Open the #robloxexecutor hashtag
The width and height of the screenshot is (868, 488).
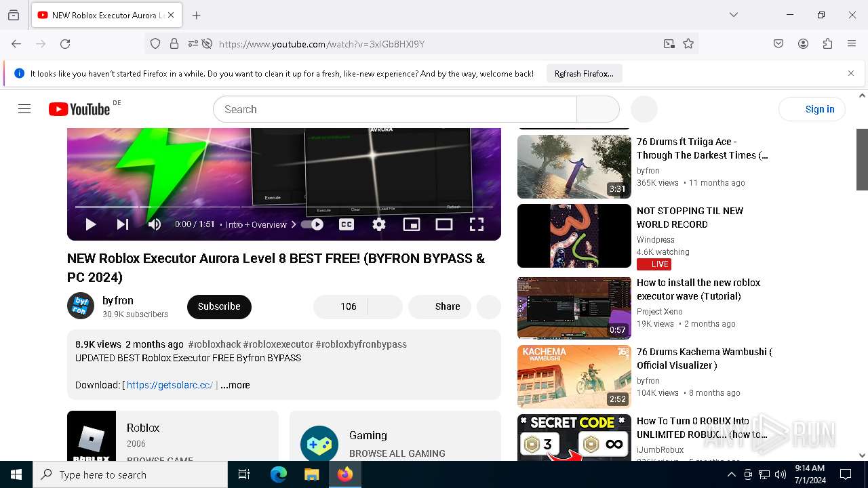pyautogui.click(x=278, y=344)
